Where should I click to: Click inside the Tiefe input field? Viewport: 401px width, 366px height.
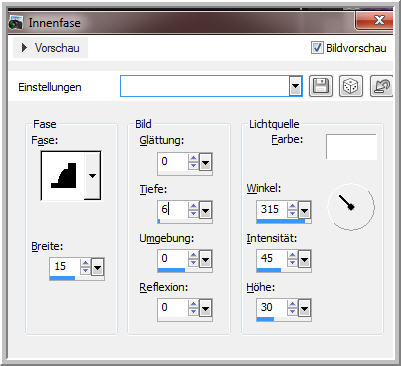point(173,209)
